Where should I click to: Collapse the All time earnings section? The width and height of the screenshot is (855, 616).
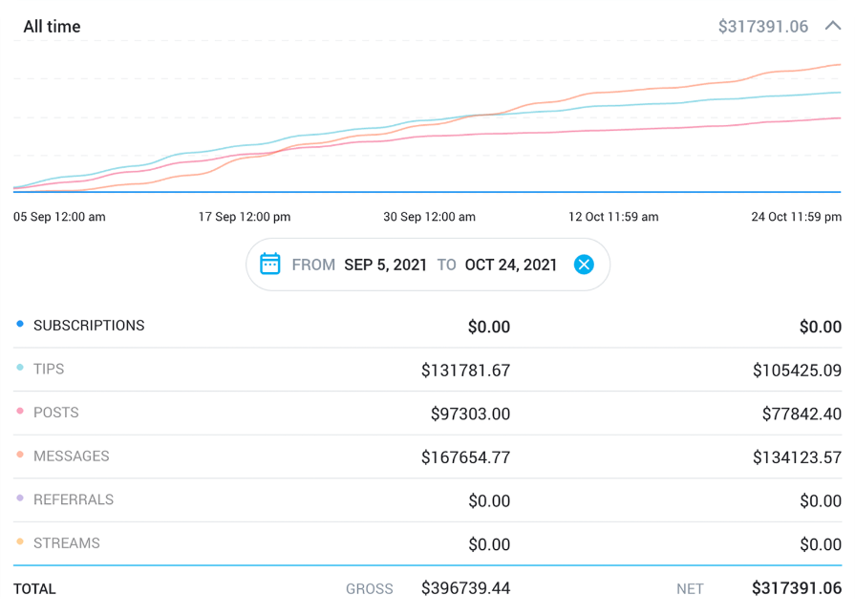click(832, 27)
